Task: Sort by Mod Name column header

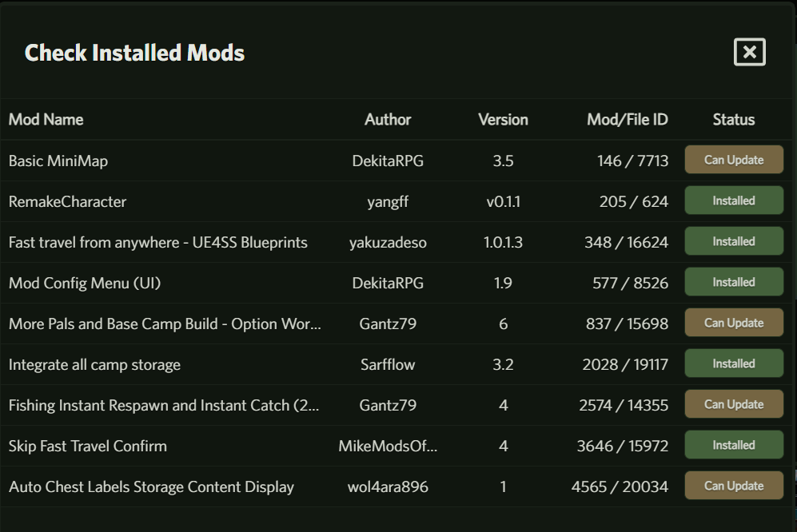Action: (x=46, y=119)
